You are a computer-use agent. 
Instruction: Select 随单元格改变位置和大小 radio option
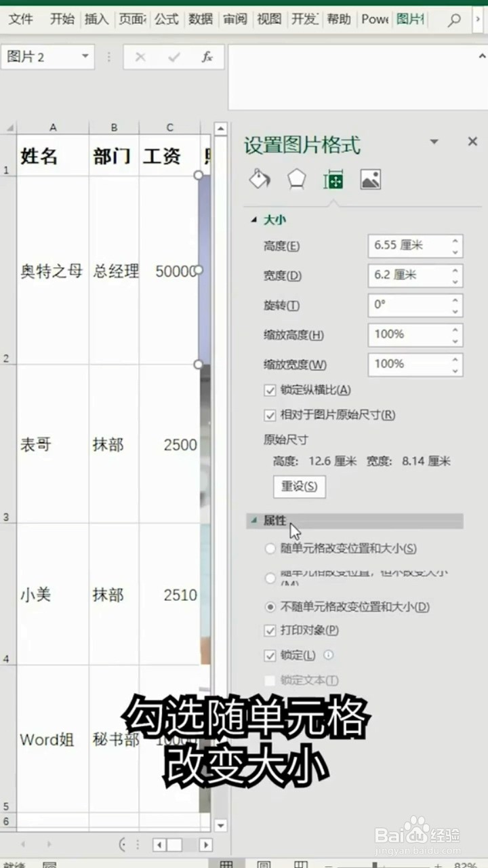[x=270, y=549]
